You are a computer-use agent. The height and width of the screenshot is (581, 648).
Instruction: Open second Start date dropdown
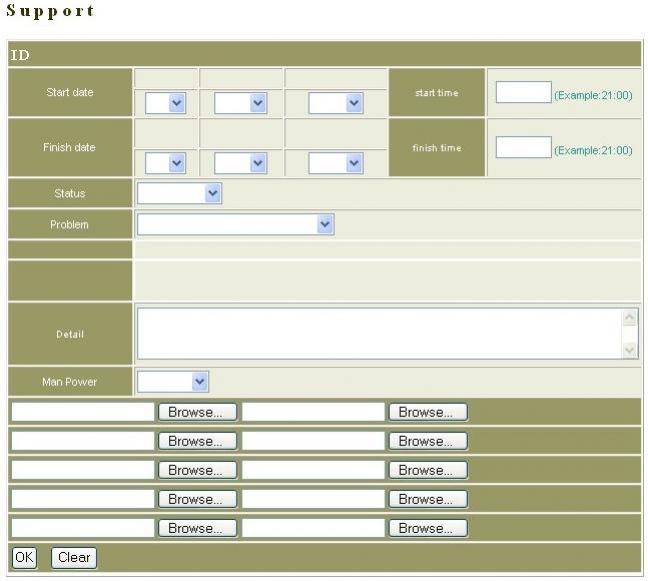point(241,102)
